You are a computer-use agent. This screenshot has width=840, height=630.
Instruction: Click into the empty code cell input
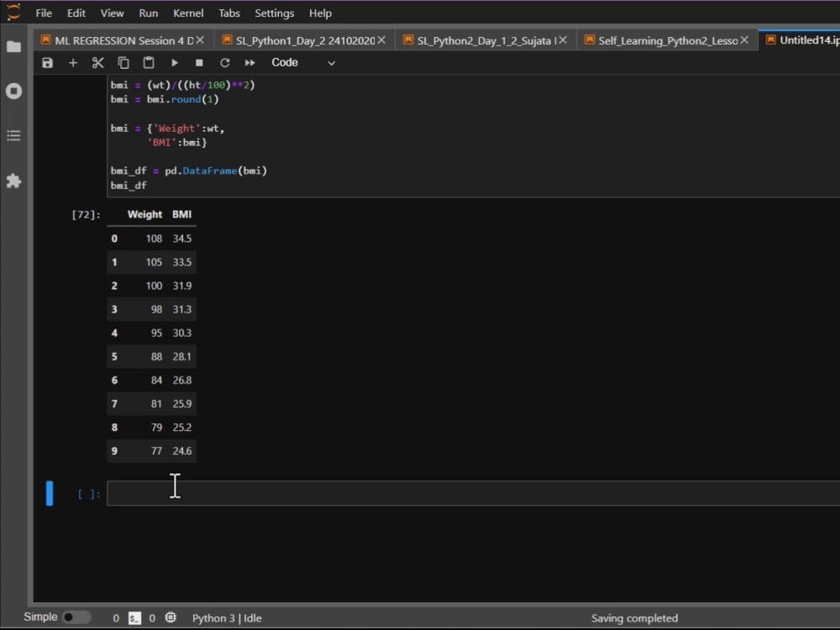tap(473, 493)
